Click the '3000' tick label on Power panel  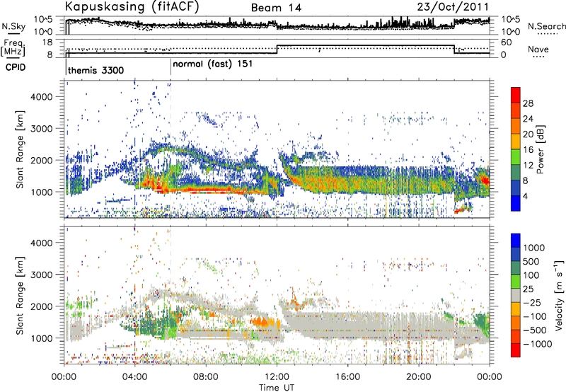coord(42,129)
